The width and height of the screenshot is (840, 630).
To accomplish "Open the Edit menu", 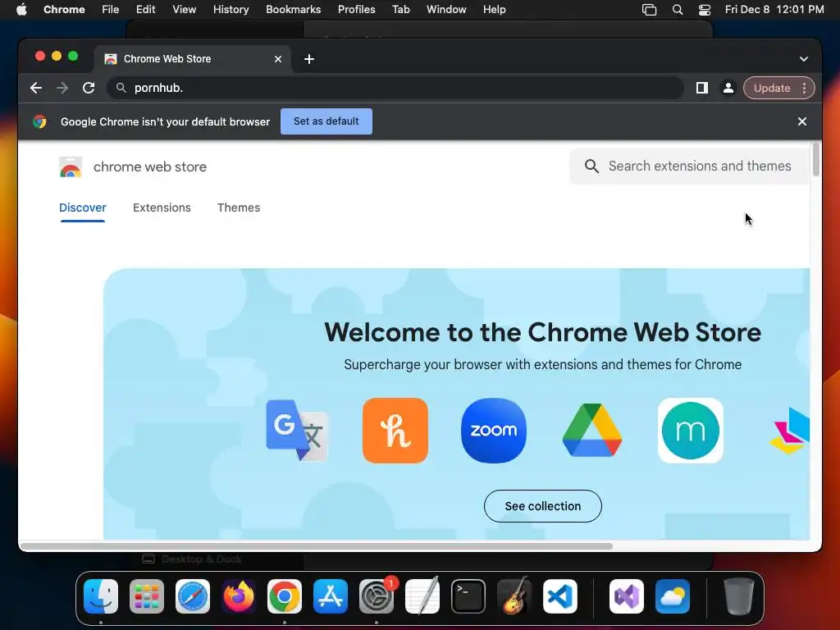I will click(x=146, y=10).
